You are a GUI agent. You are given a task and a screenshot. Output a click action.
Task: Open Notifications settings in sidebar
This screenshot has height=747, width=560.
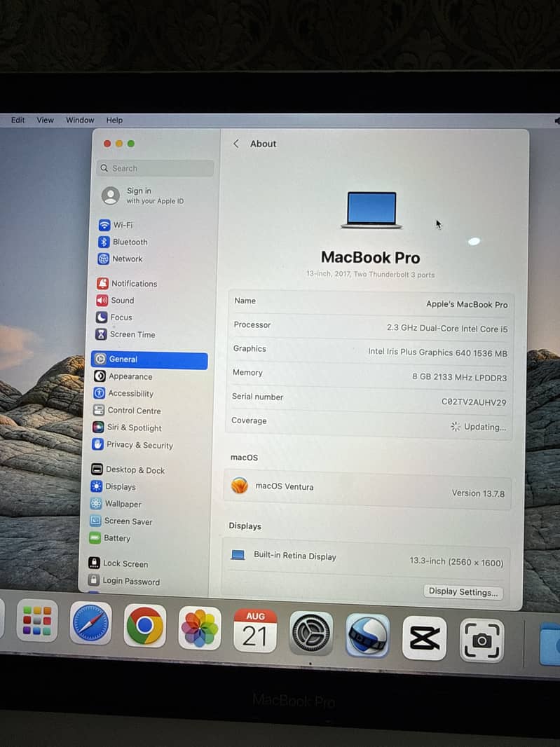(127, 284)
